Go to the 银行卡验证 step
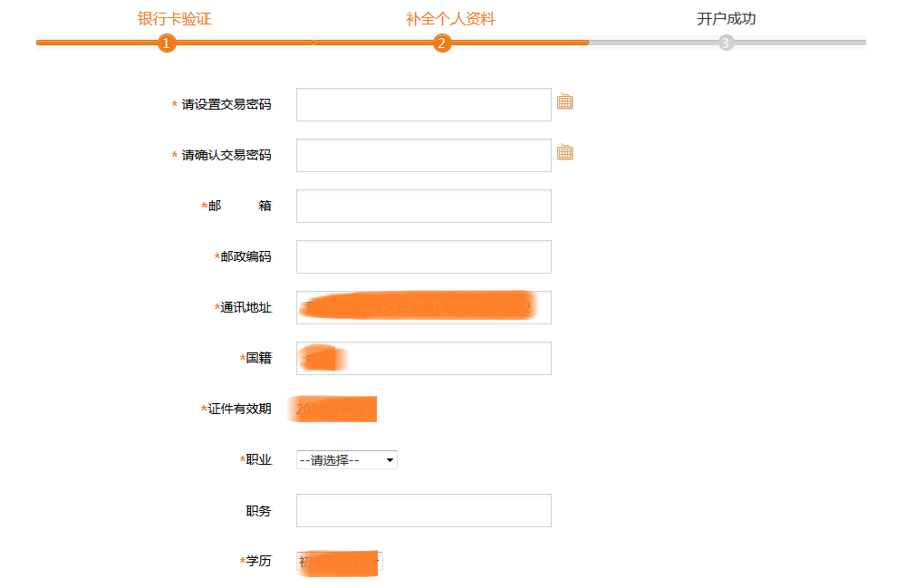This screenshot has height=588, width=906. pyautogui.click(x=175, y=19)
